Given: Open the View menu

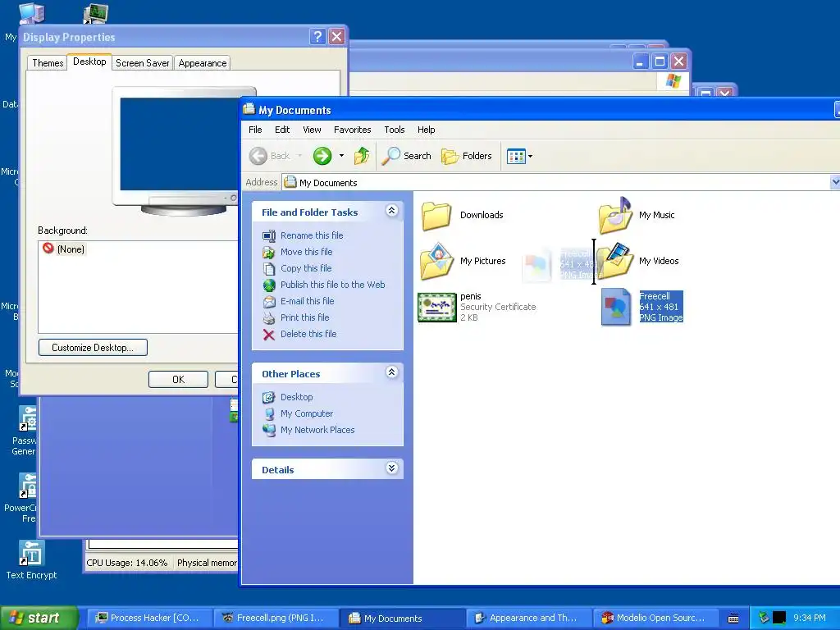Looking at the screenshot, I should click(312, 130).
